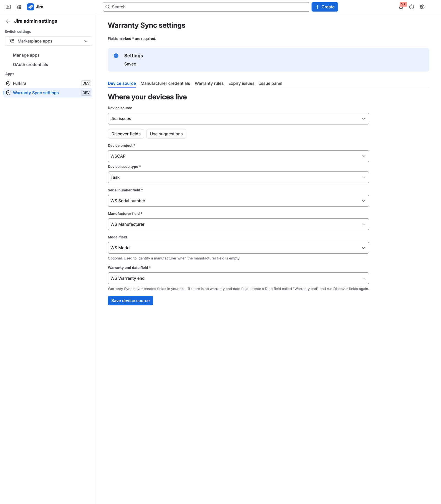Click the magnifier icon in the search box
441x504 pixels.
tap(108, 7)
